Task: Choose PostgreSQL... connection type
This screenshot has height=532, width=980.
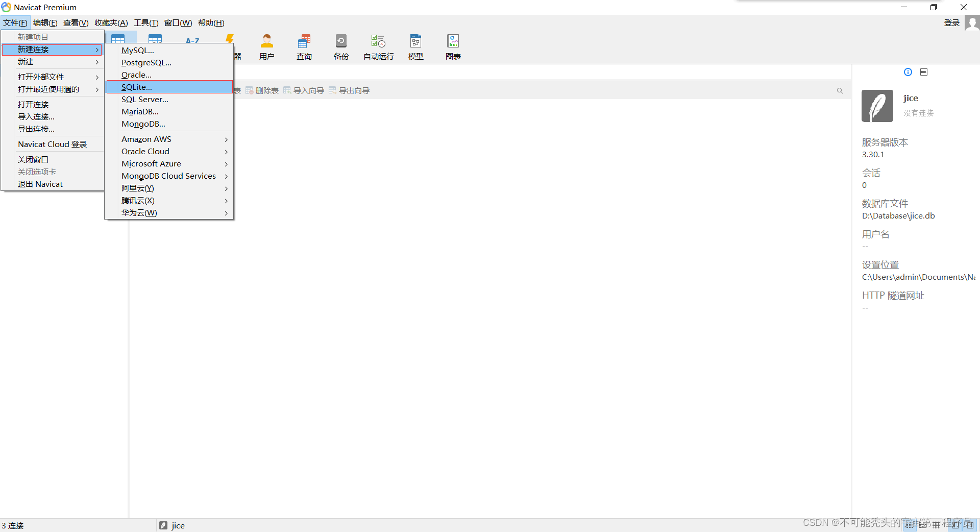Action: [169, 63]
